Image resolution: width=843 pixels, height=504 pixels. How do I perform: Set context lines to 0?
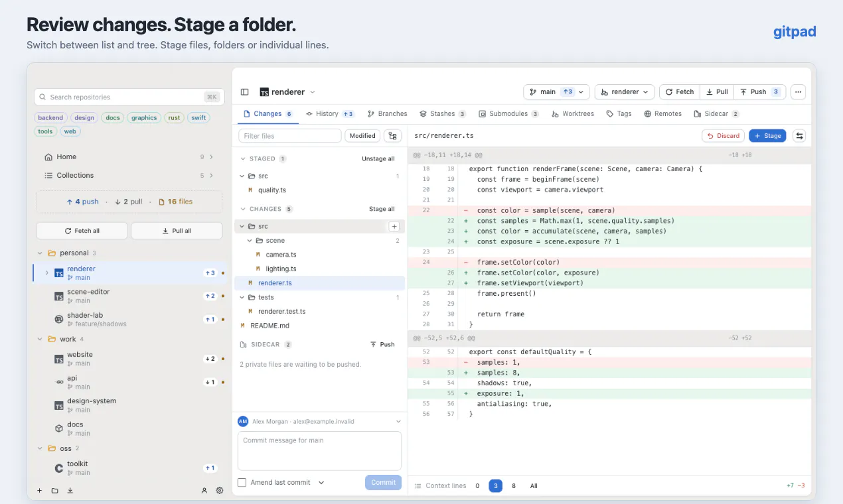pos(477,486)
